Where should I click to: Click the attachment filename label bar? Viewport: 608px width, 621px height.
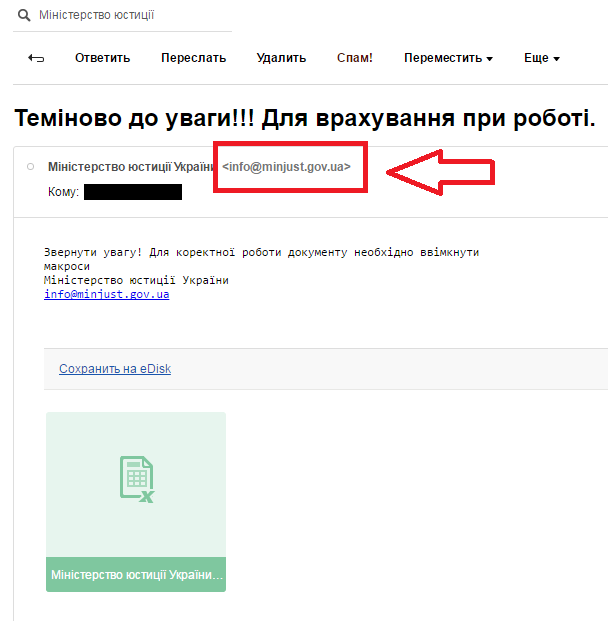(136, 575)
